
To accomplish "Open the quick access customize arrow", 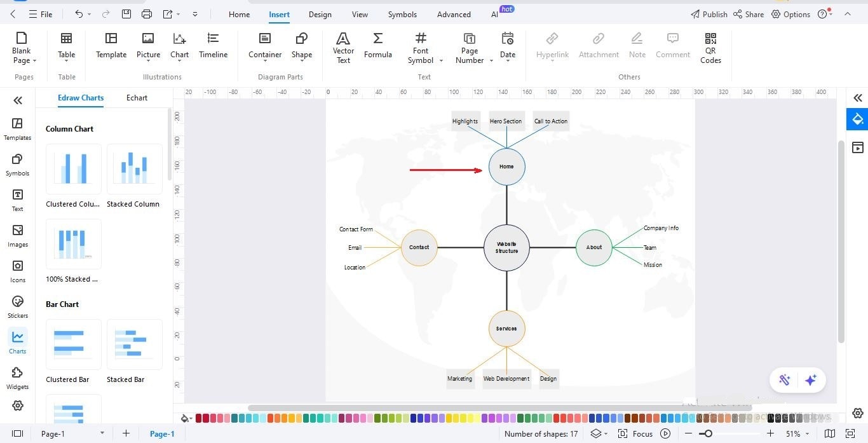I will [195, 14].
